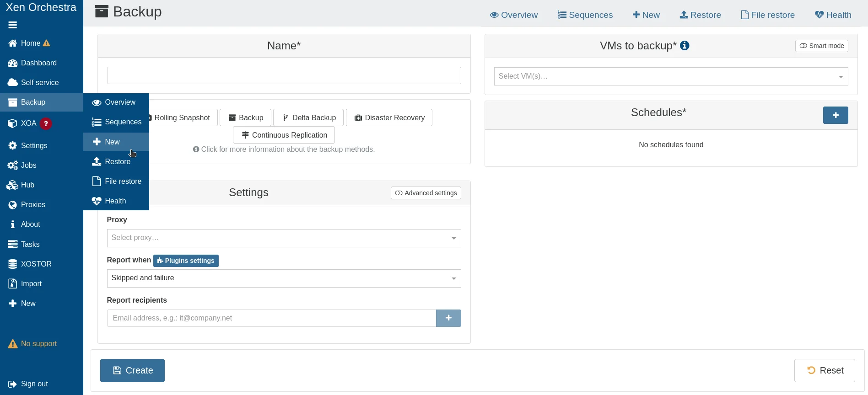Click backup methods information link
Screen dimensions: 868x395
284,149
